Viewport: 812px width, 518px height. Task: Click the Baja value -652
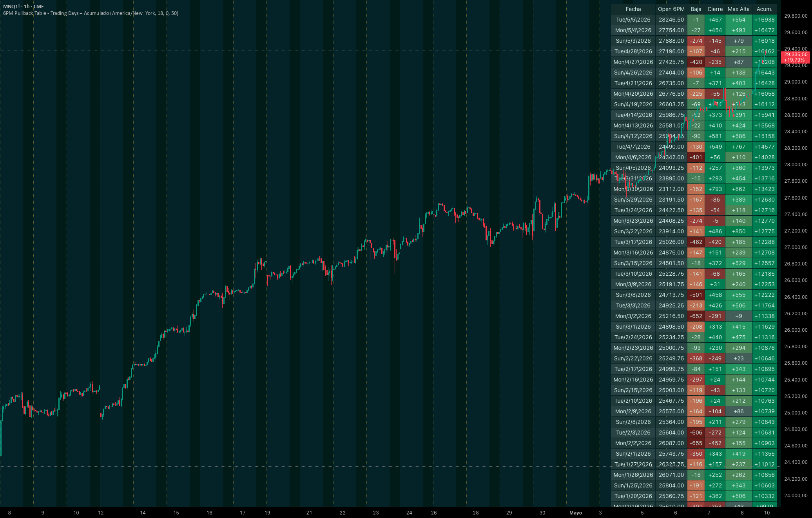click(x=696, y=316)
